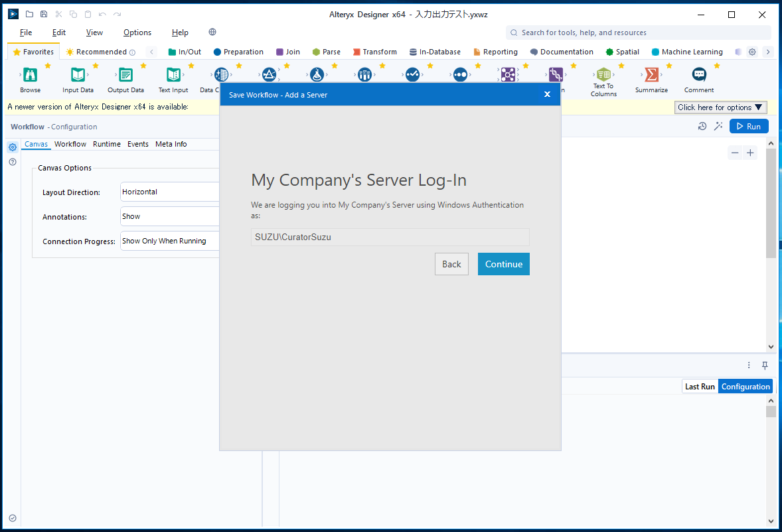782x532 pixels.
Task: Choose the Summarize tool
Action: pos(651,75)
